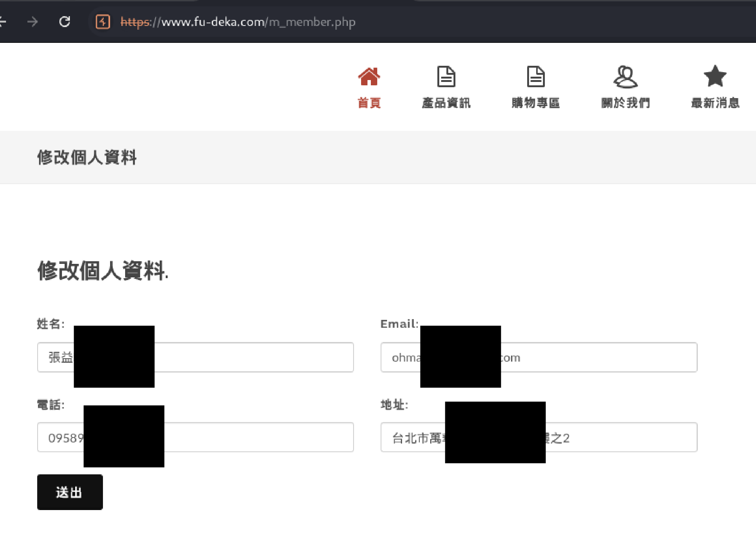
Task: Open the insecure site security indicator icon
Action: click(103, 22)
